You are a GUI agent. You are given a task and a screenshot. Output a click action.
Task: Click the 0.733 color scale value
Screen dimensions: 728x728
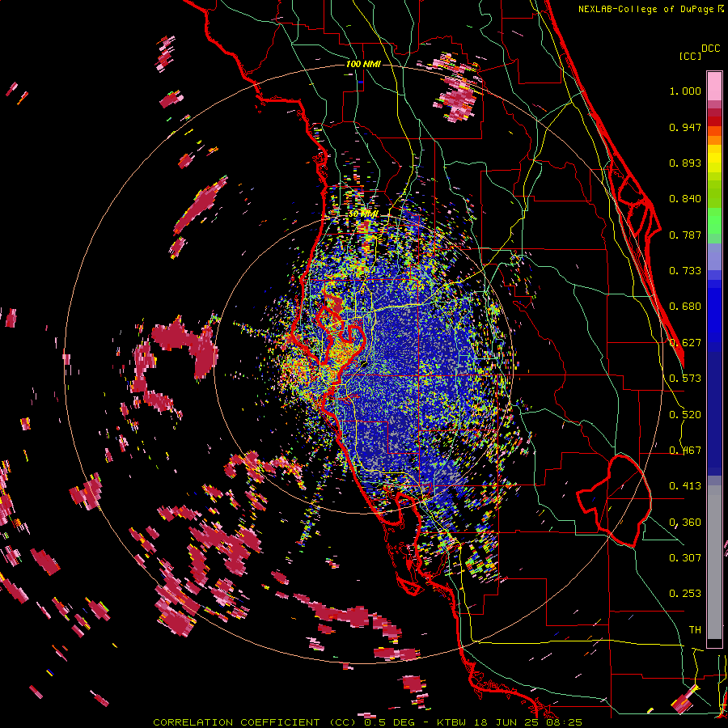click(x=685, y=271)
